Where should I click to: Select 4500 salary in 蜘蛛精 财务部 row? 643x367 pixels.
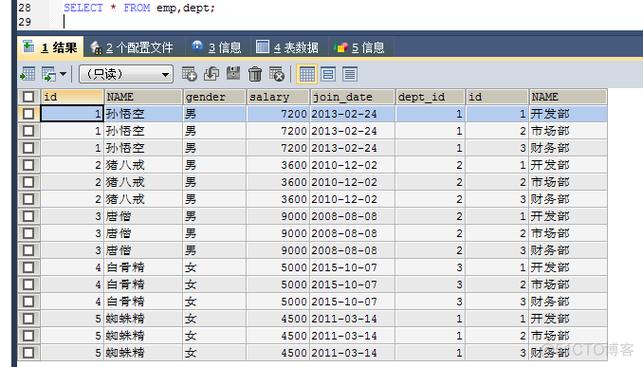278,353
